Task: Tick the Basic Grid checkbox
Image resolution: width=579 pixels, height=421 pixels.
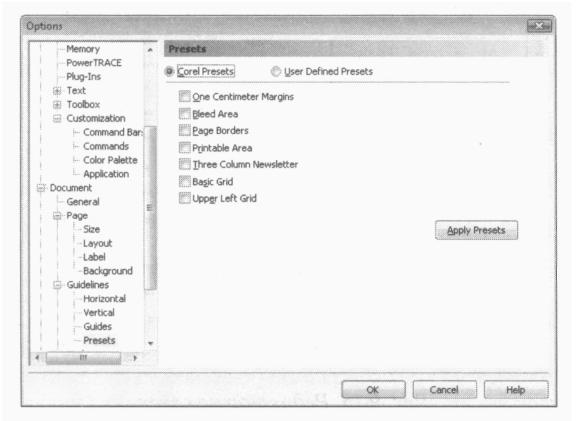Action: 184,181
